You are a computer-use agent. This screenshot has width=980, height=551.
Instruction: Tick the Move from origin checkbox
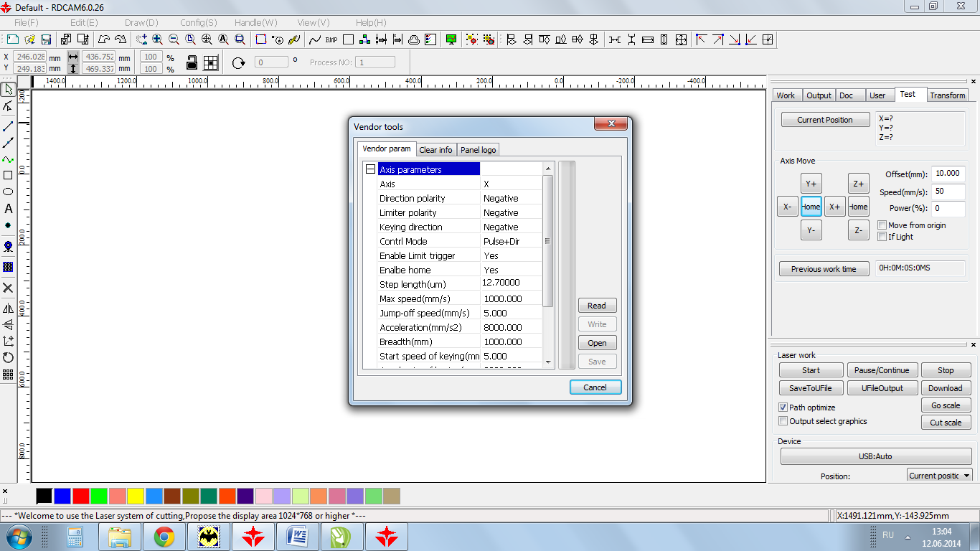click(x=882, y=225)
